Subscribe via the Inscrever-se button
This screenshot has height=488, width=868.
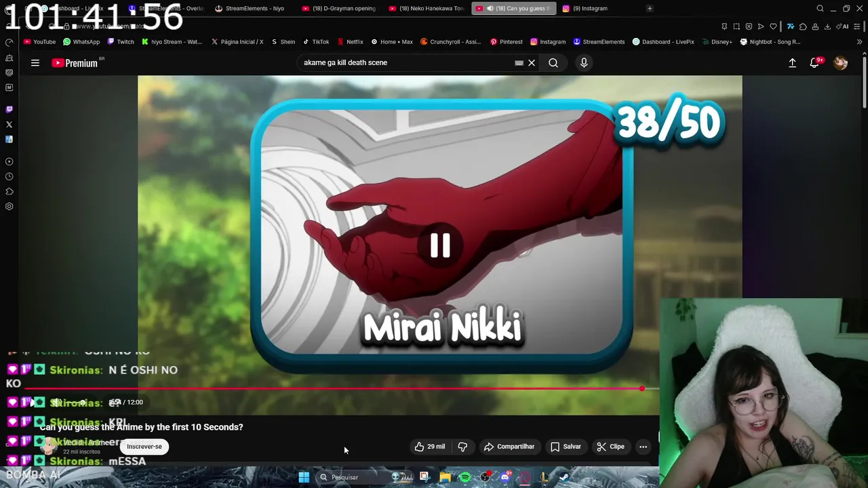(x=144, y=447)
